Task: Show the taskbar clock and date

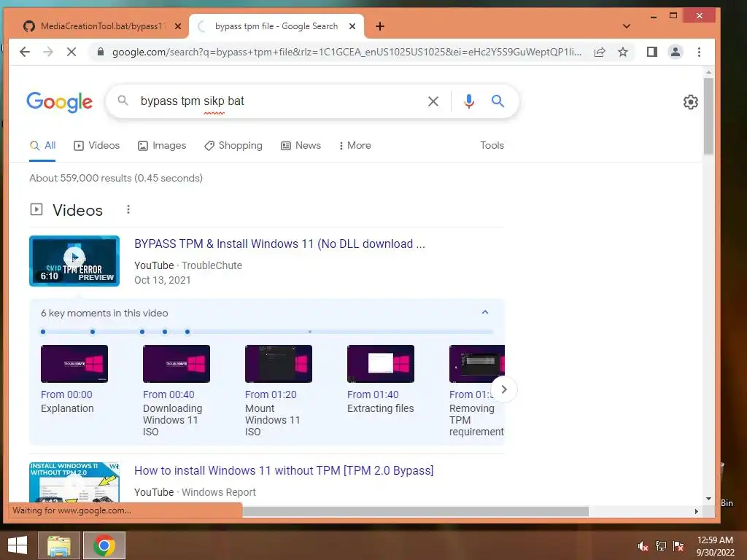Action: pos(715,546)
